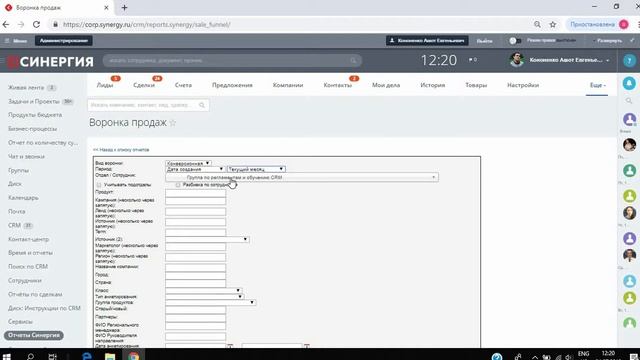Screen dimensions: 640x360
Task: Click the Chrome icon in the taskbar
Action: (133, 356)
